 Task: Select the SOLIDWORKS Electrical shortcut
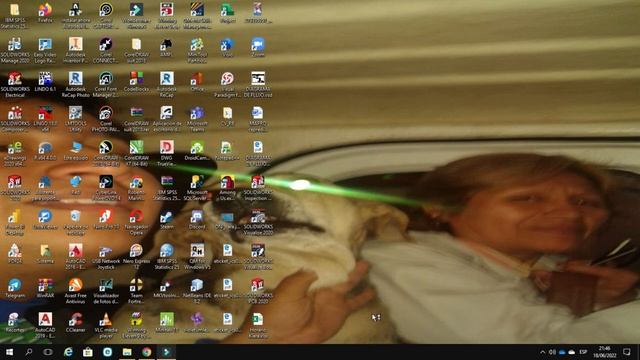15,84
